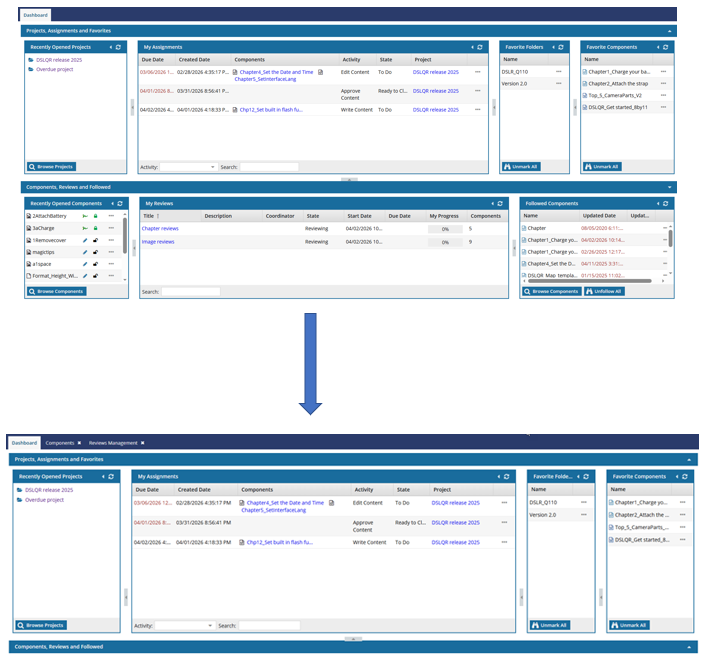Click pencil edit icon beside magictips
Viewport: 702px width, 656px height.
[85, 253]
